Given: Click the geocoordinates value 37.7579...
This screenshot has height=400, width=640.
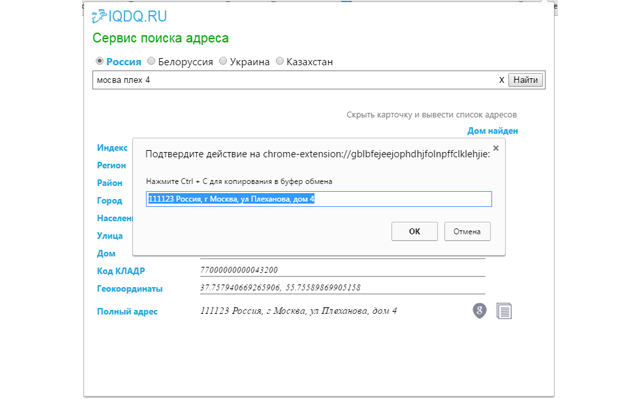Looking at the screenshot, I should 280,288.
